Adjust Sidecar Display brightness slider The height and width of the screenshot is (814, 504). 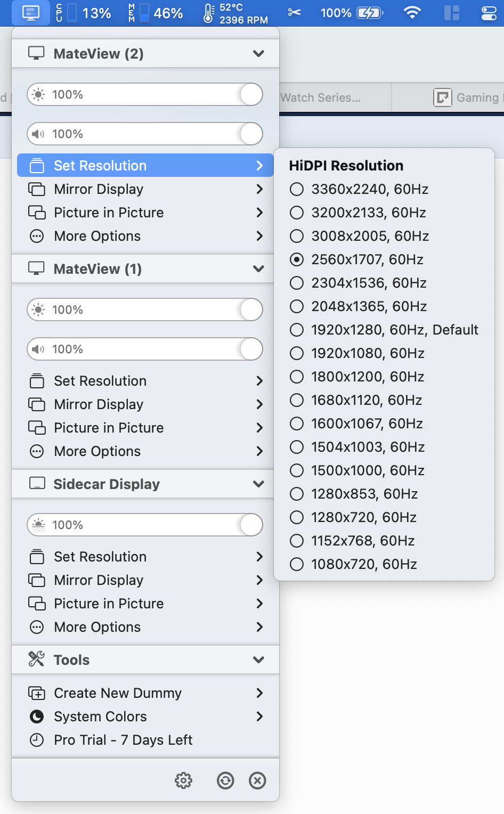point(145,525)
